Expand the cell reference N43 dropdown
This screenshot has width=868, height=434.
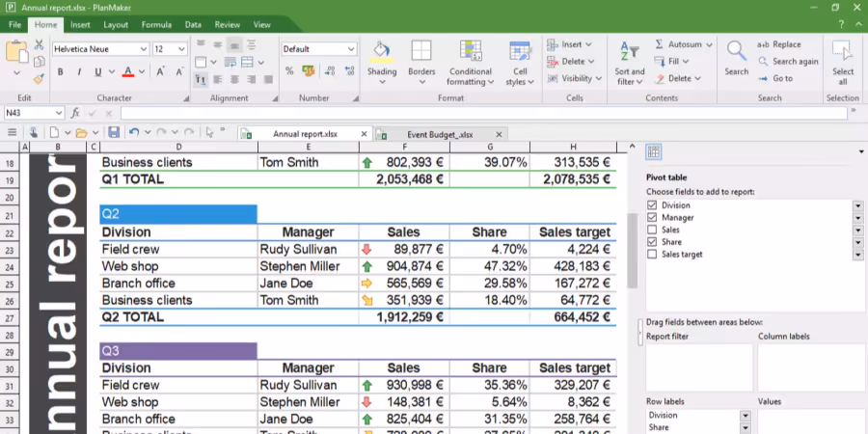[59, 113]
